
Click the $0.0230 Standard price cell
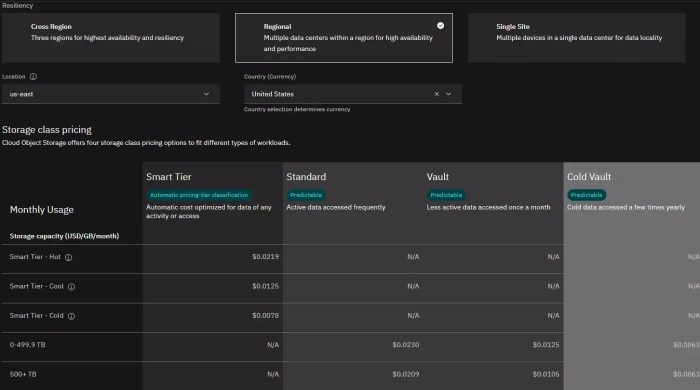point(405,344)
